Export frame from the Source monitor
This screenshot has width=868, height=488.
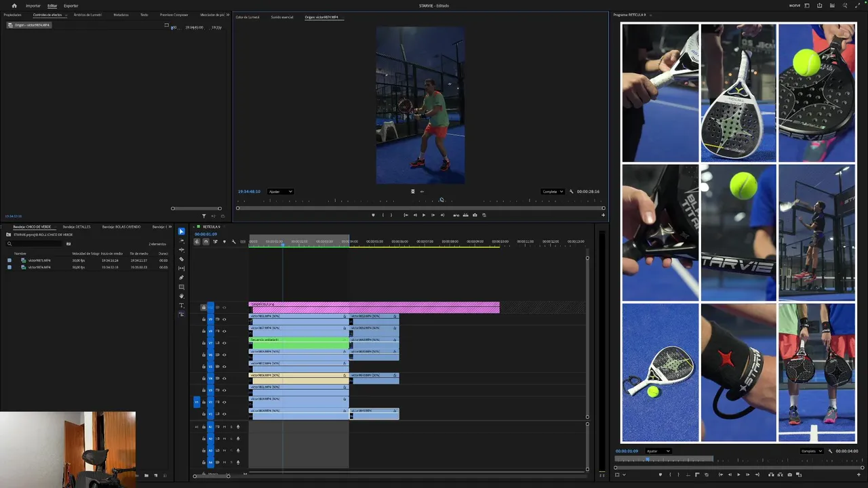point(475,215)
